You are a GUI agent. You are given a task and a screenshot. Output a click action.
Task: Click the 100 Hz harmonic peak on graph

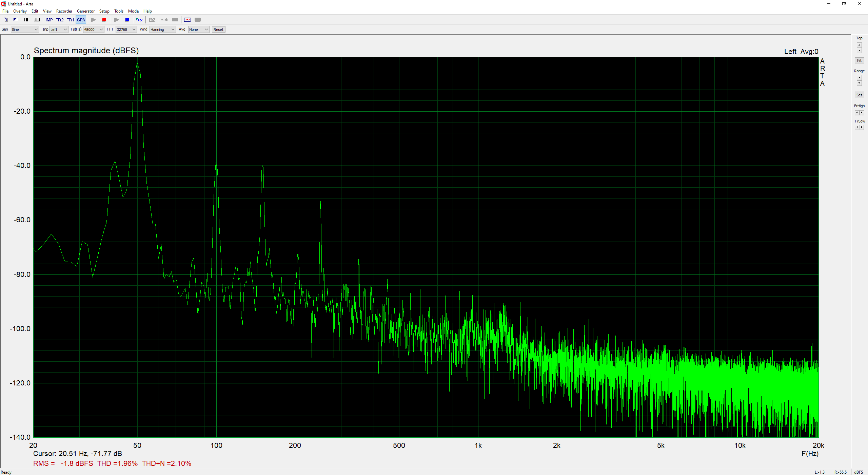pos(216,164)
